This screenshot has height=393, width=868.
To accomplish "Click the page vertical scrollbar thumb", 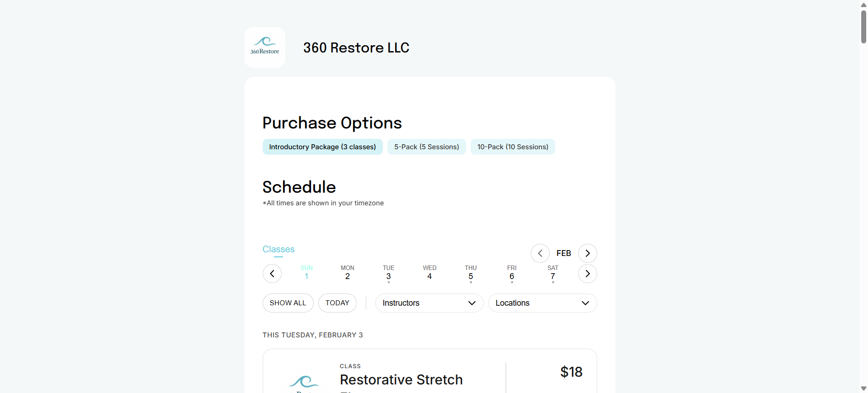I will (x=863, y=27).
